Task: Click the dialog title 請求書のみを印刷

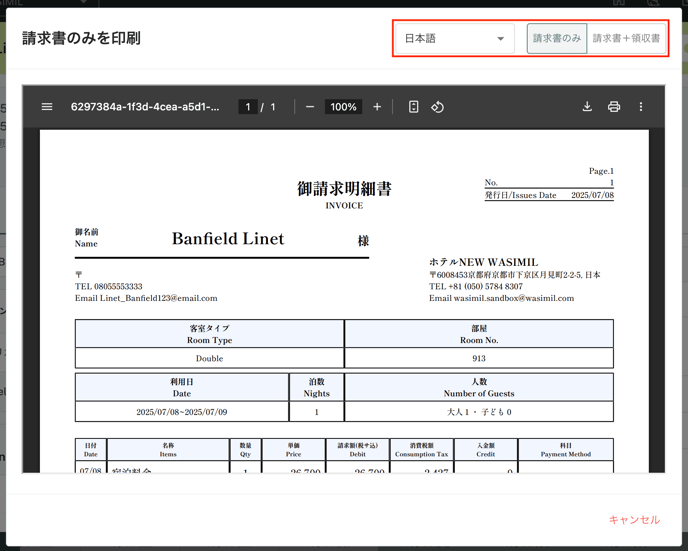Action: coord(81,38)
